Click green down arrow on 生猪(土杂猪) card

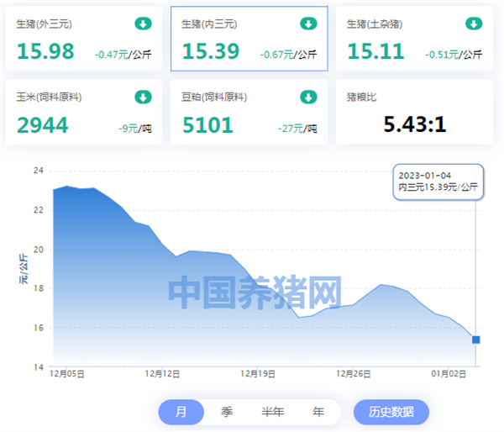474,24
